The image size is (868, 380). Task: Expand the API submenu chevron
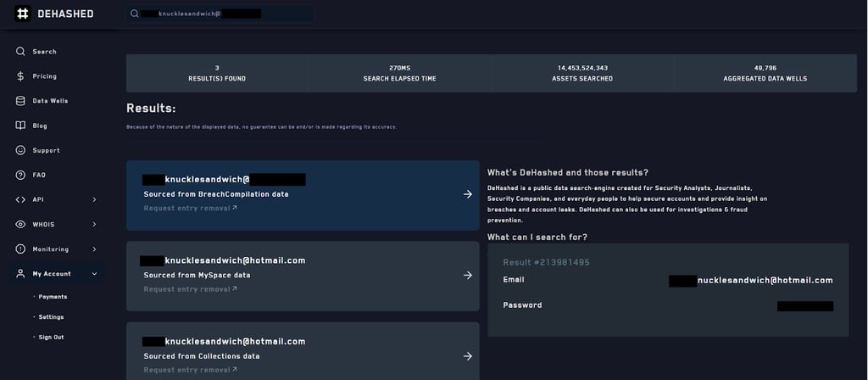[x=94, y=199]
